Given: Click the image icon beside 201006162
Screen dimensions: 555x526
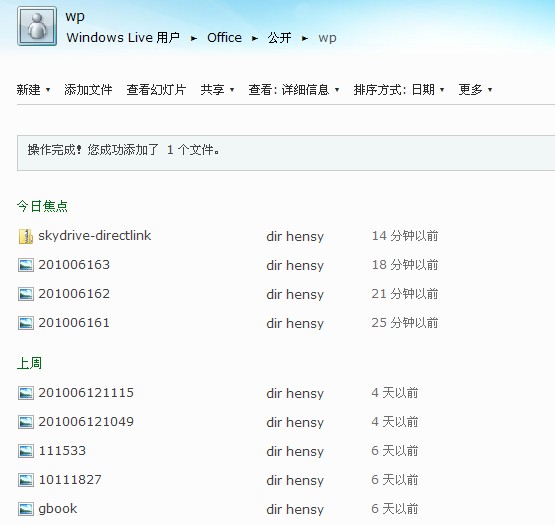Looking at the screenshot, I should pyautogui.click(x=26, y=294).
